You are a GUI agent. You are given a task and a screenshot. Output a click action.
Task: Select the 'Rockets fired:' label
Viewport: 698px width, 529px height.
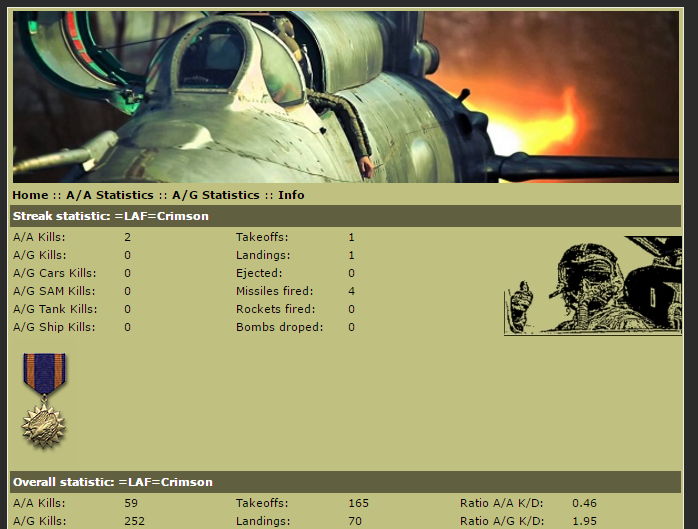(x=276, y=309)
